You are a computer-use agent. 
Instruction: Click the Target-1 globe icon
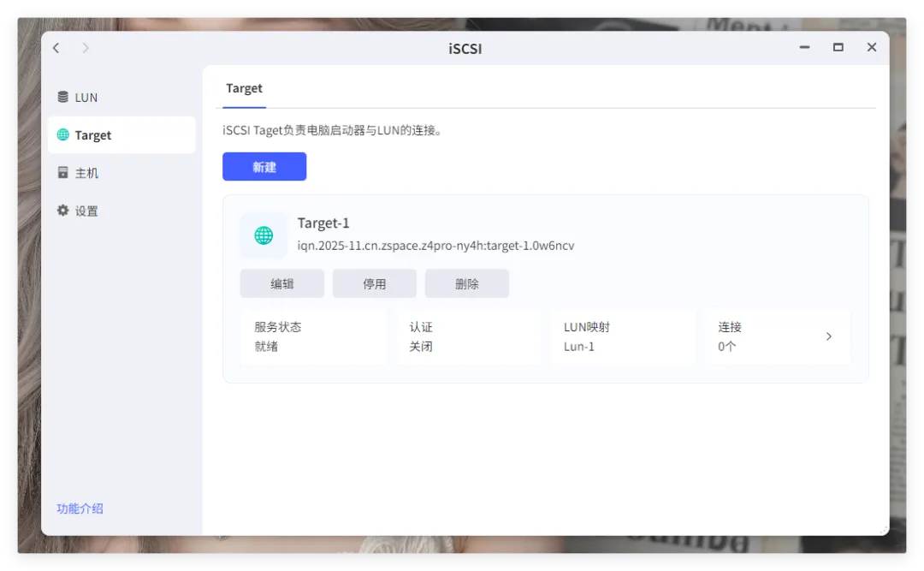click(264, 235)
